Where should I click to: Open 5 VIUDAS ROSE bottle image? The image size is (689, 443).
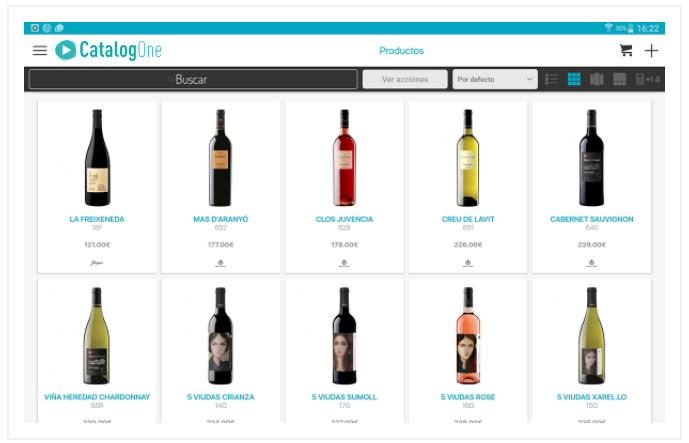click(468, 336)
